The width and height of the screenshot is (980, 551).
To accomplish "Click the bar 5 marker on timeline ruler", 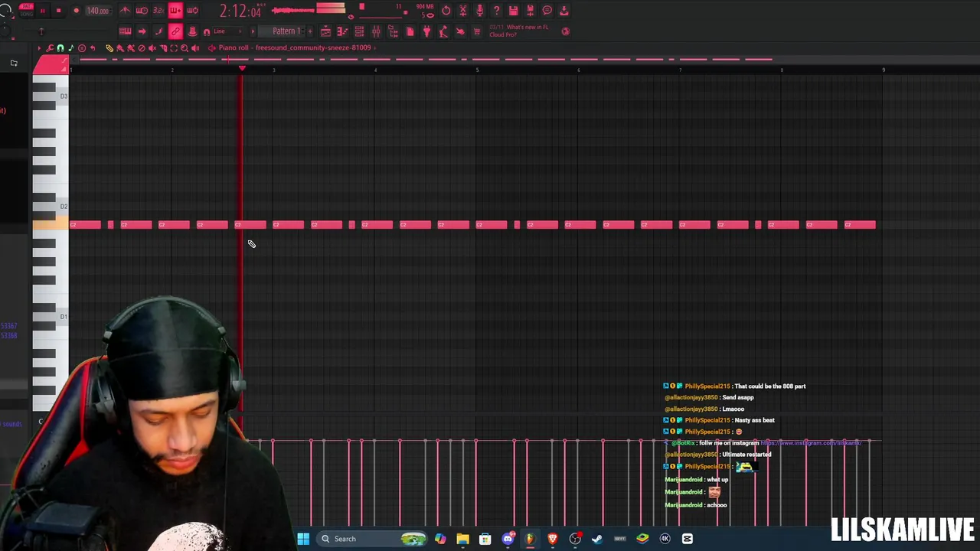I will point(477,70).
